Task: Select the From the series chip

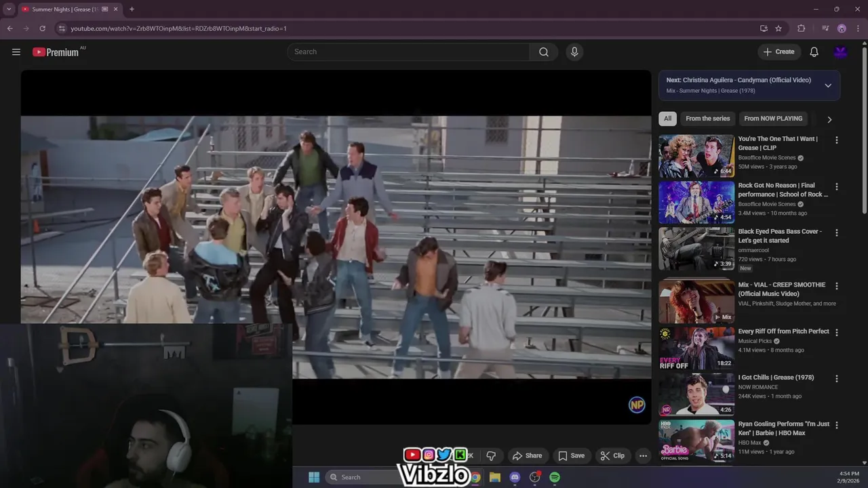Action: pyautogui.click(x=707, y=119)
